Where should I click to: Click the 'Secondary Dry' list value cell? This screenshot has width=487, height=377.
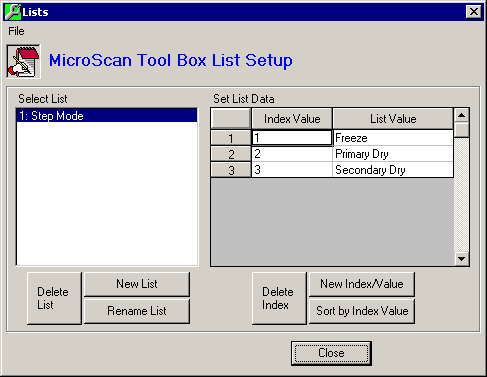393,170
